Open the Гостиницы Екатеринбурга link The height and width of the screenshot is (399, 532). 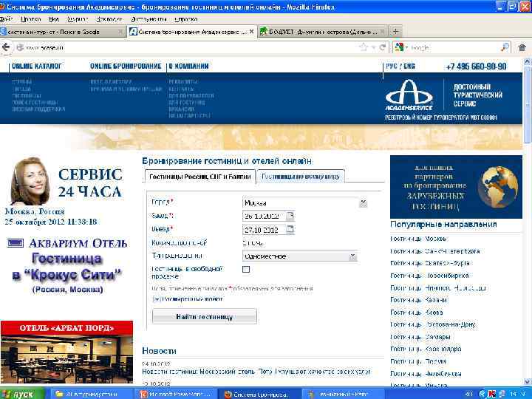coord(430,263)
